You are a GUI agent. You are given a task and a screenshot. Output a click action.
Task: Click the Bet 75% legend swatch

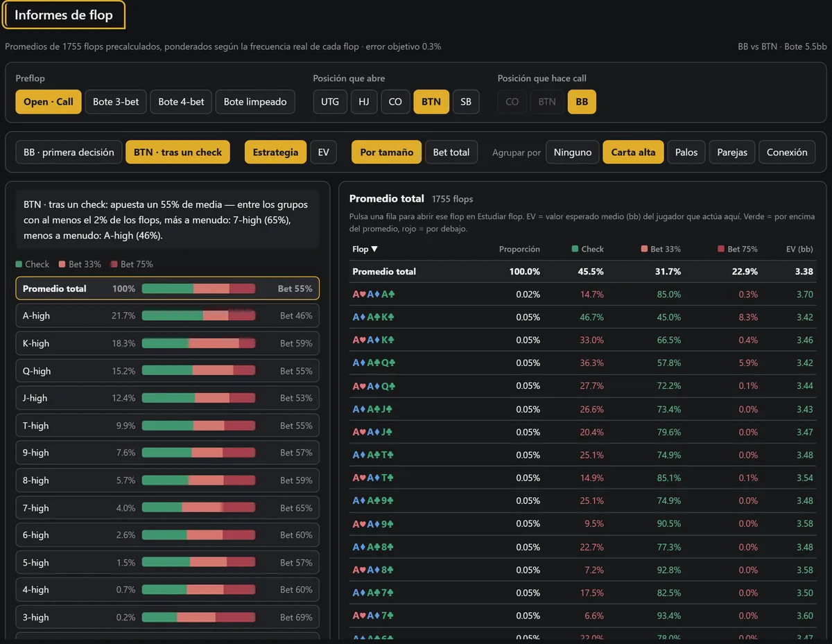point(113,264)
